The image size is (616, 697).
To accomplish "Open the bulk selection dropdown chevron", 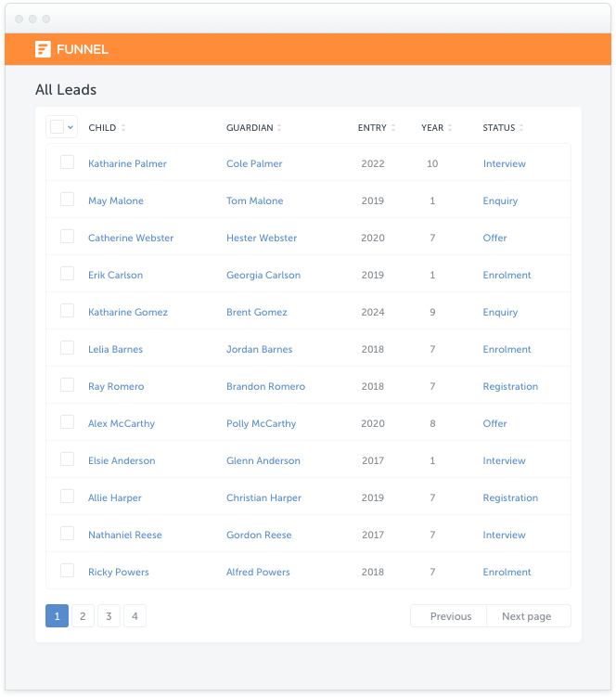I will (71, 127).
